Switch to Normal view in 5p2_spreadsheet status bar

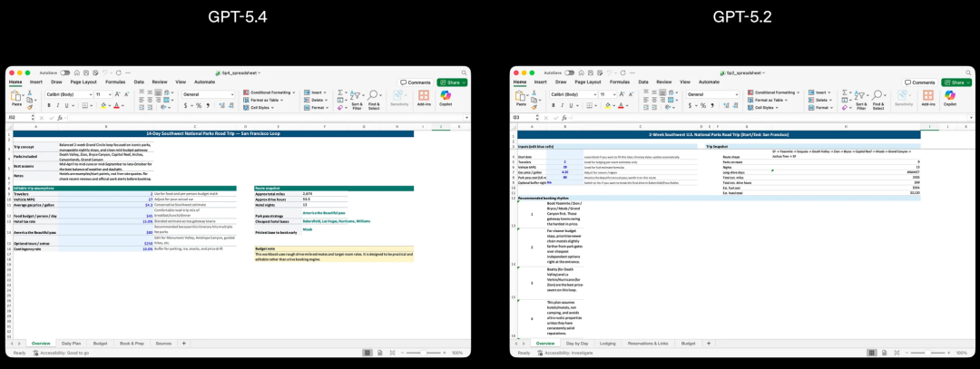pyautogui.click(x=872, y=353)
